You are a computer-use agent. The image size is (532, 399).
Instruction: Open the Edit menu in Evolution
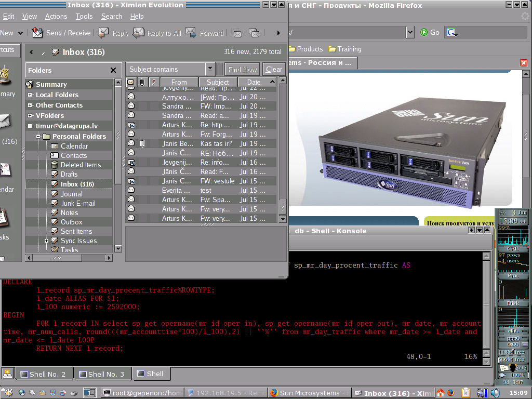8,16
